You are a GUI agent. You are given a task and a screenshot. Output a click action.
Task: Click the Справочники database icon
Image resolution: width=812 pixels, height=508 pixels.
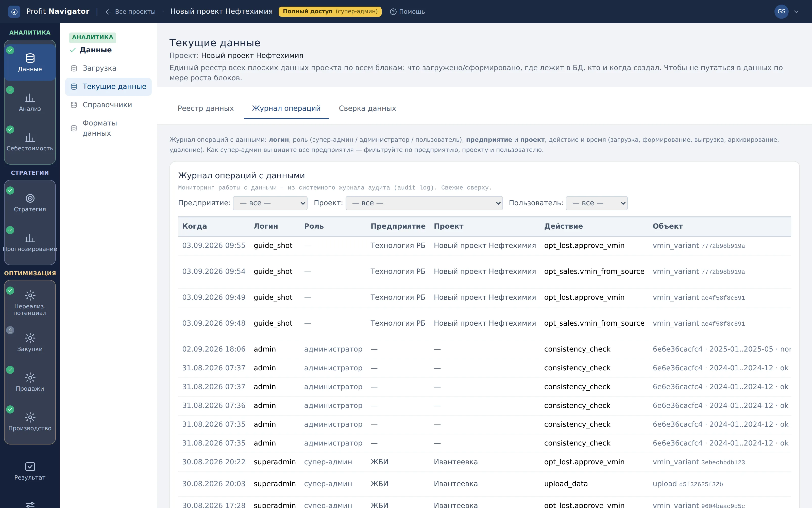74,105
